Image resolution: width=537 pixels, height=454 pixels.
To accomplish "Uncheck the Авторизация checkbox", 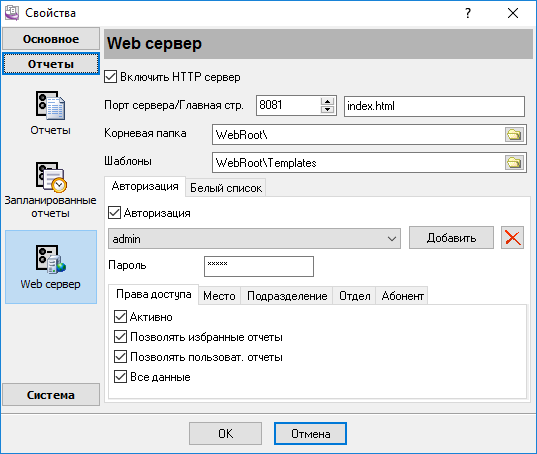I will (114, 212).
